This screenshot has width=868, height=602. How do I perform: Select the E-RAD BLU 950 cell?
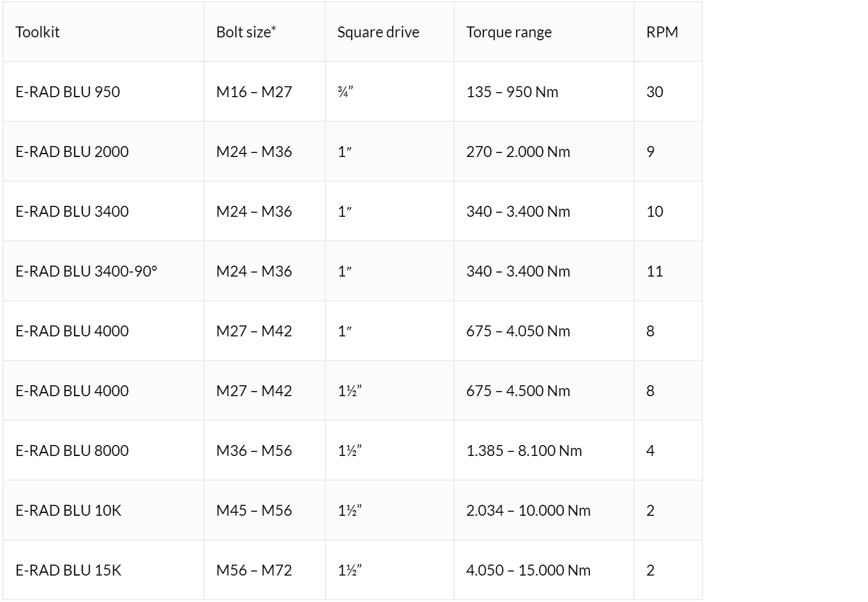coord(68,91)
